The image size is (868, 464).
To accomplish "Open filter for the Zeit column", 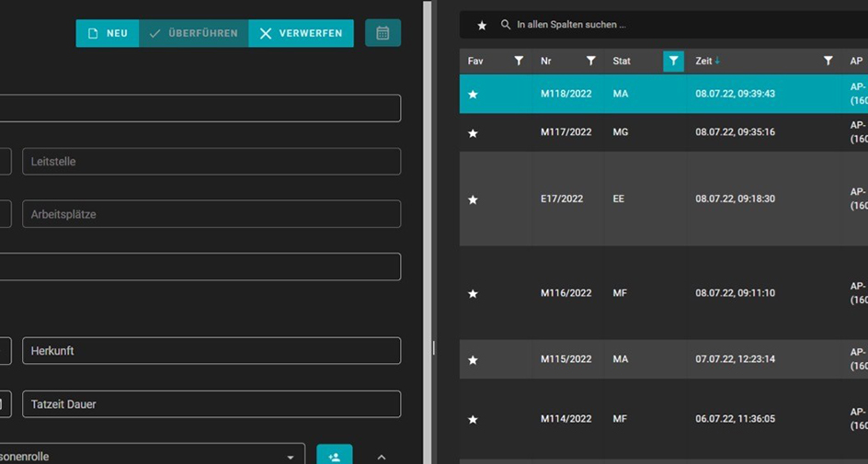I will tap(828, 61).
